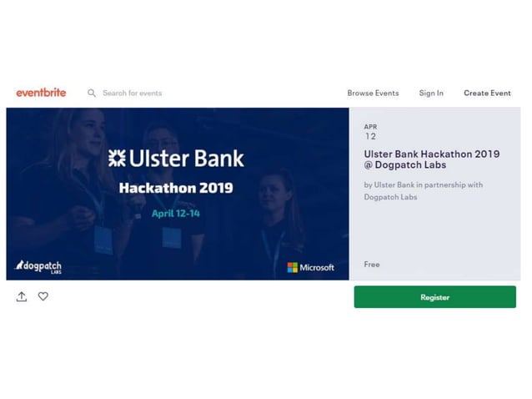Image resolution: width=532 pixels, height=399 pixels.
Task: Click the Ulster Bank text on banner
Action: point(186,159)
